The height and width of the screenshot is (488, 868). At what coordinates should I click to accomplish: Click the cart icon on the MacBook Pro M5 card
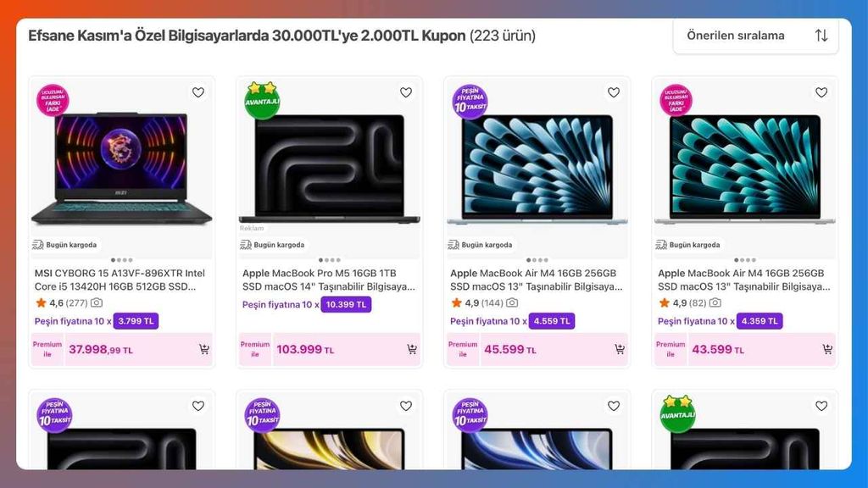411,349
